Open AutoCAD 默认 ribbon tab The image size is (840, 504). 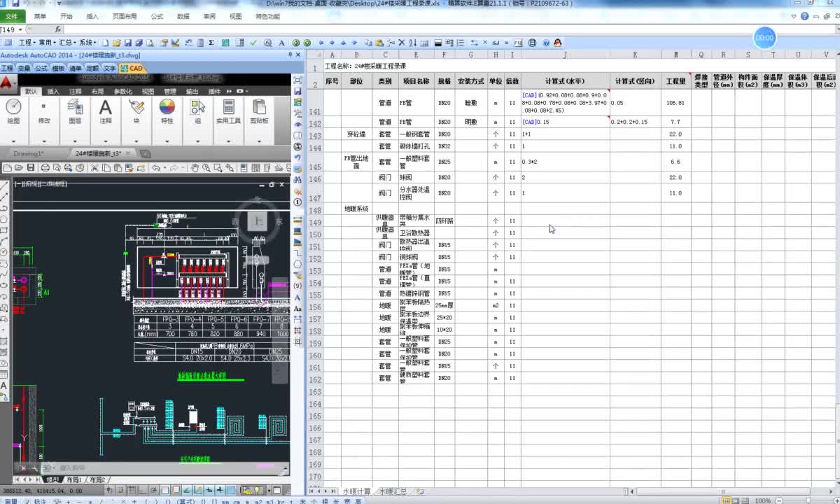(31, 91)
